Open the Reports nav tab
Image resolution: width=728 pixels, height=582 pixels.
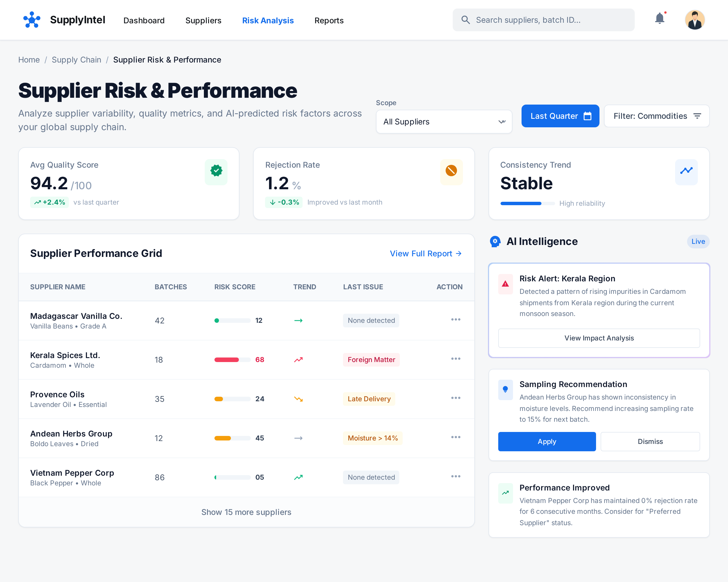click(329, 20)
